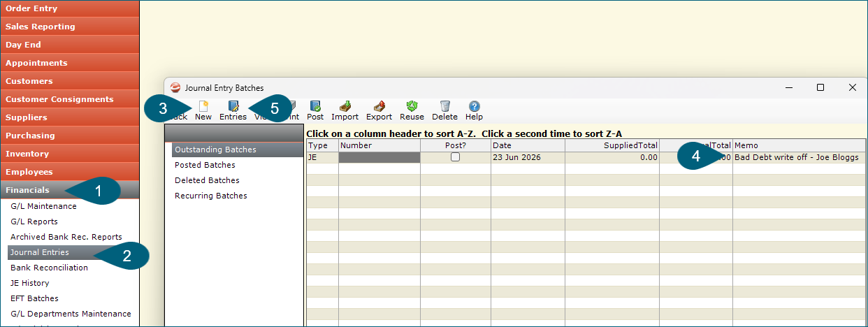Click the Reuse batch icon

412,110
